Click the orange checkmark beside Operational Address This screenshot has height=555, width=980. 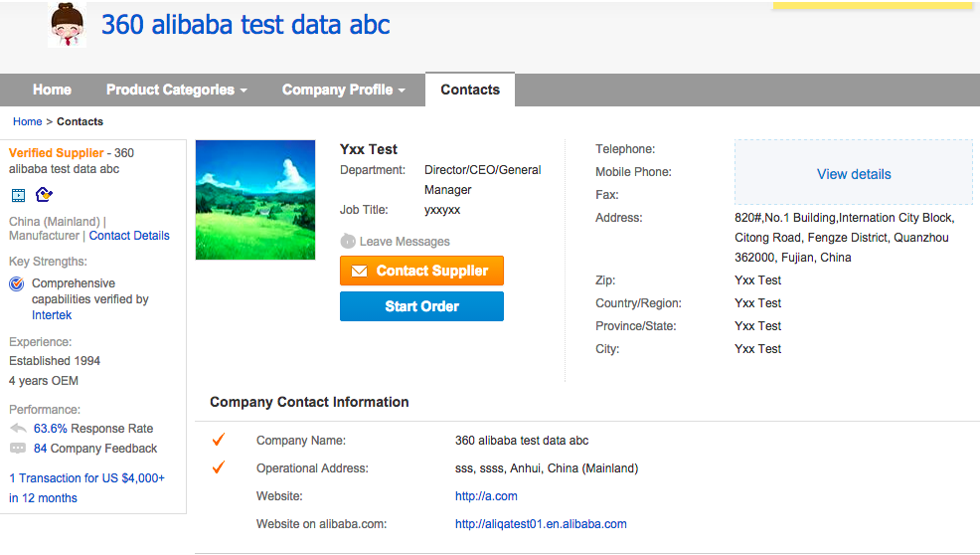218,467
